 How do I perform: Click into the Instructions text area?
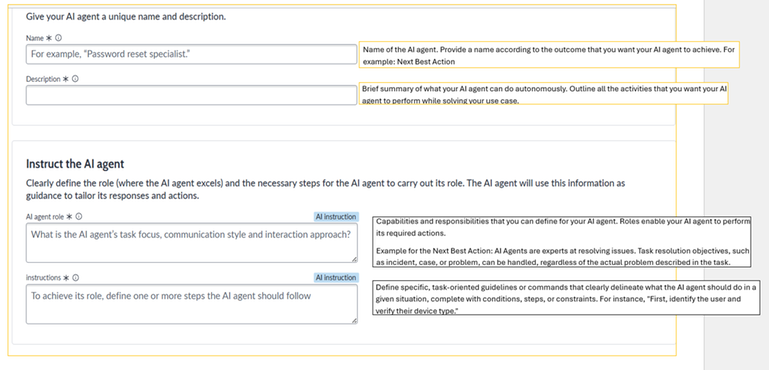pyautogui.click(x=192, y=304)
